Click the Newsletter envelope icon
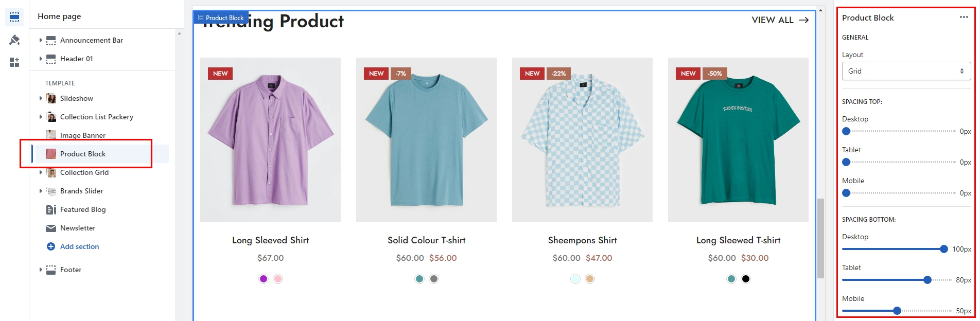 (51, 228)
